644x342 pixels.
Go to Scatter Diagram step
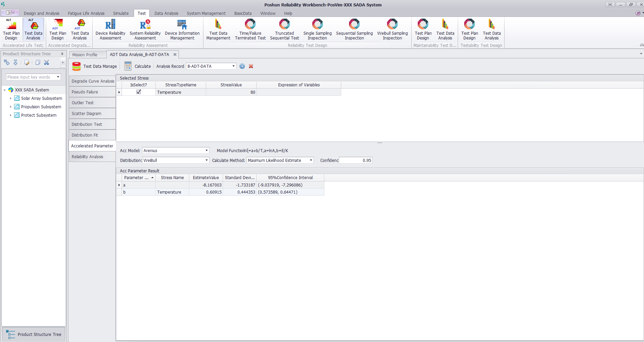93,114
